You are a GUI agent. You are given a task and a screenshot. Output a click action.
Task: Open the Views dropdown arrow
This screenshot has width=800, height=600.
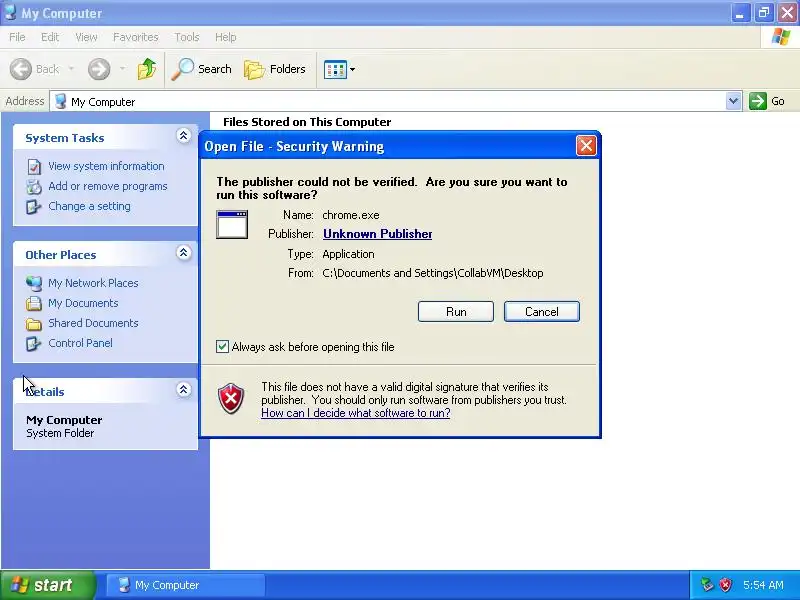pos(352,69)
